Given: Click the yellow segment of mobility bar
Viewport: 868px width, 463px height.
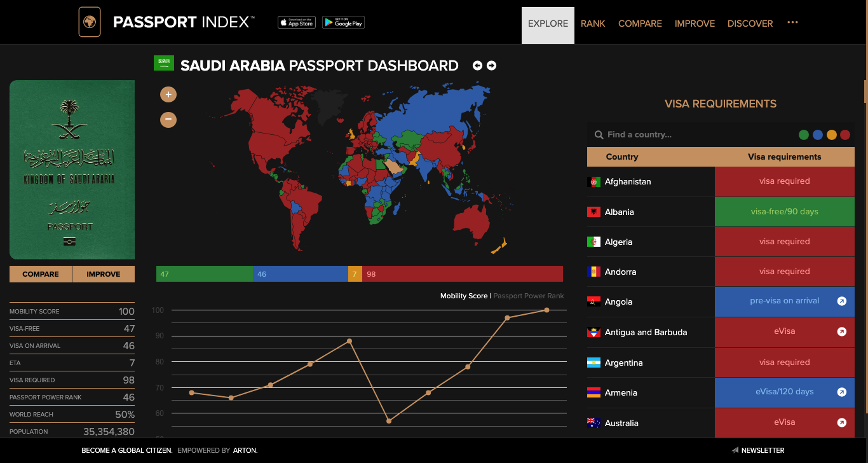Looking at the screenshot, I should pyautogui.click(x=355, y=274).
